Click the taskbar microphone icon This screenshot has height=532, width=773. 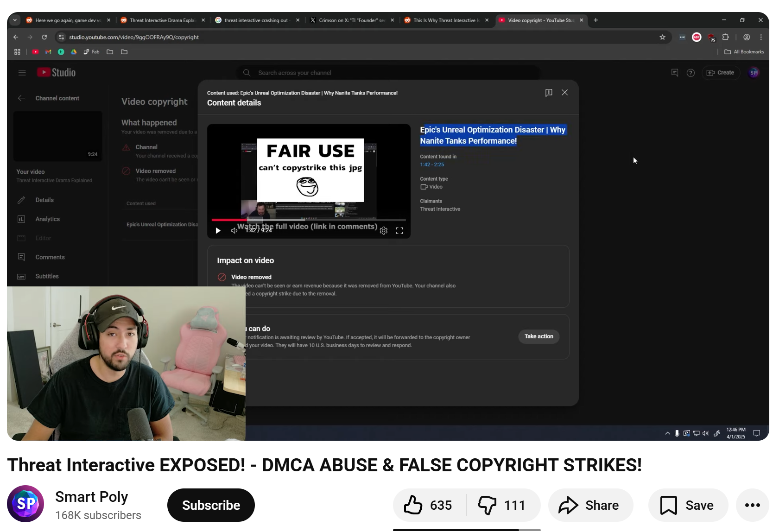point(677,433)
